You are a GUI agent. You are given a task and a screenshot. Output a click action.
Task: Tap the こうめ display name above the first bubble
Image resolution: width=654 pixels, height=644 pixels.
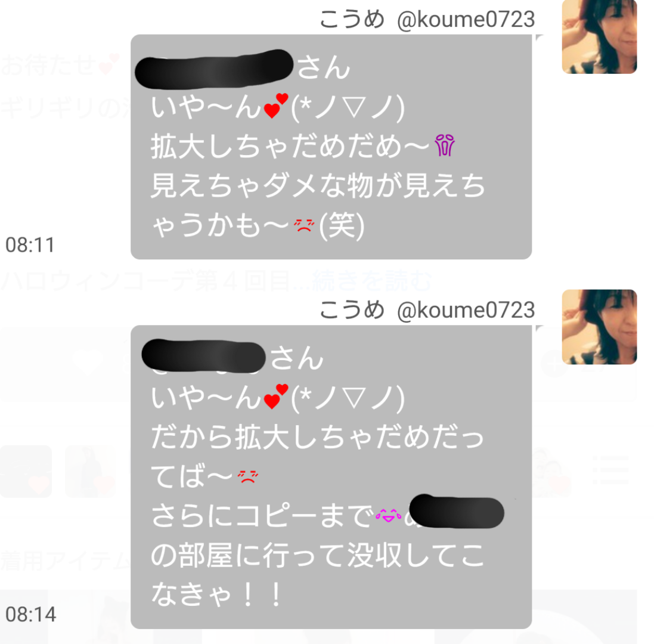coord(352,19)
